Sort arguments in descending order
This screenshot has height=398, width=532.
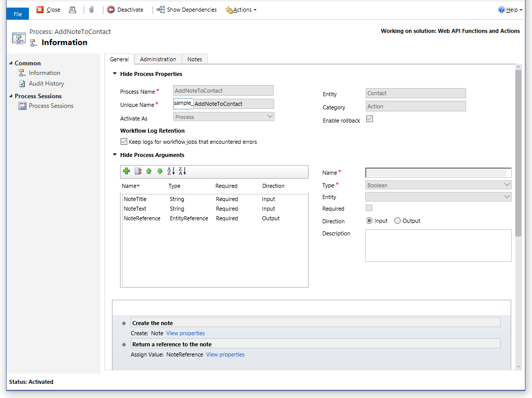(x=182, y=171)
